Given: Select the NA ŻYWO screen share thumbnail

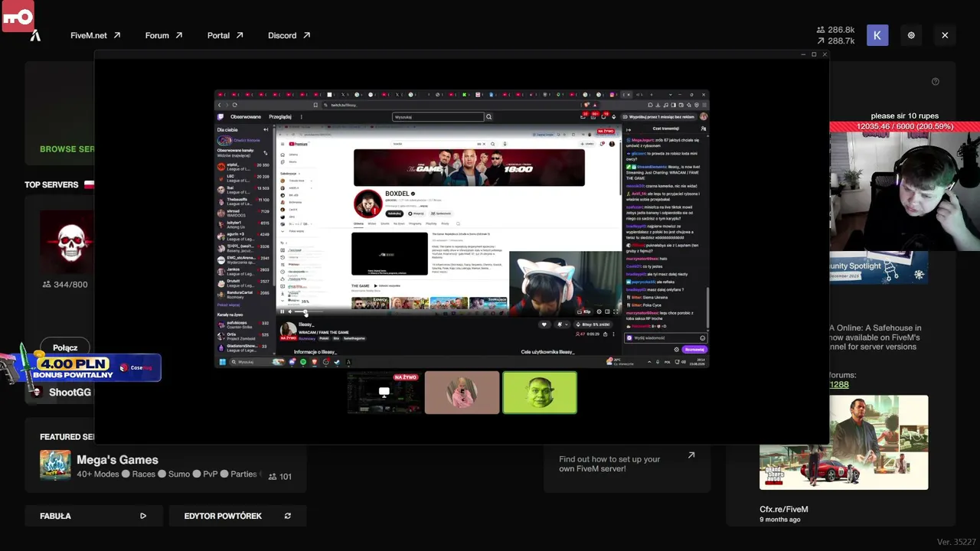Looking at the screenshot, I should click(x=384, y=393).
